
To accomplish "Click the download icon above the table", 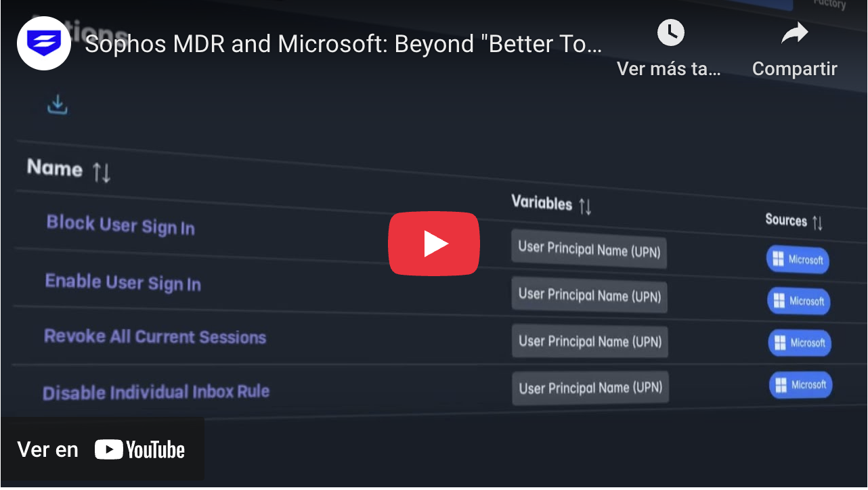I will (x=58, y=105).
